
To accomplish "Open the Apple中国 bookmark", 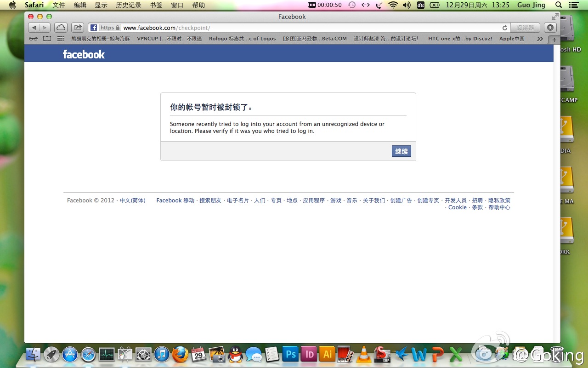I will pyautogui.click(x=512, y=39).
